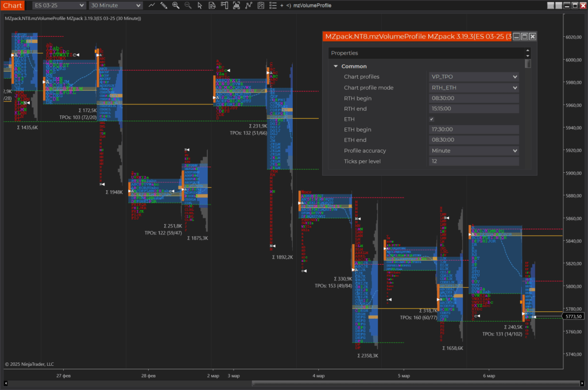Open the data box document icon
Image resolution: width=588 pixels, height=390 pixels.
click(212, 5)
